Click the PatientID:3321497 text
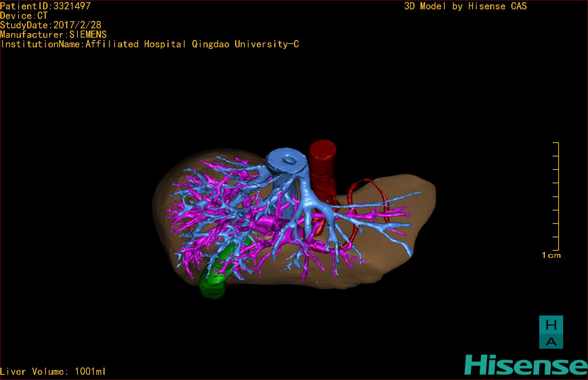588x380 pixels. (x=45, y=6)
